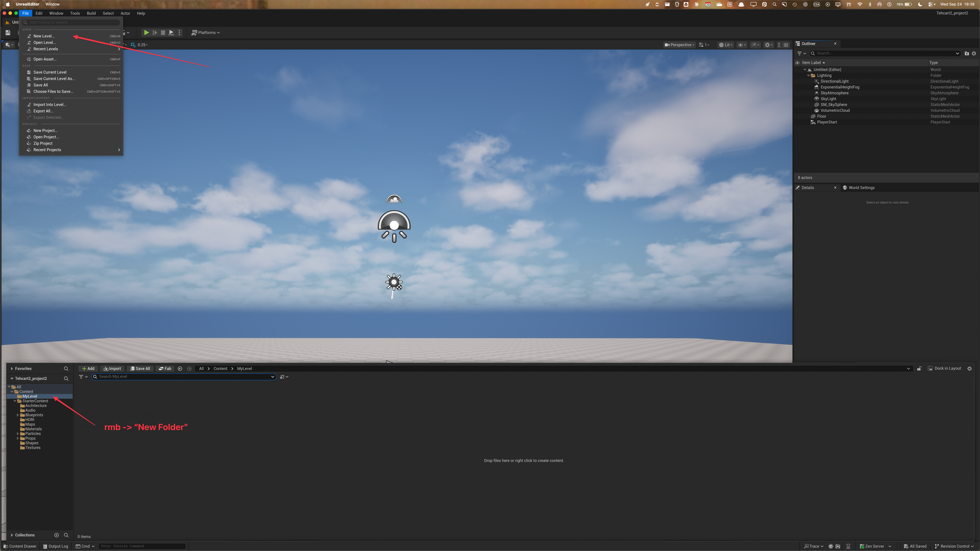Collapse the StarterContent folder

(x=15, y=401)
